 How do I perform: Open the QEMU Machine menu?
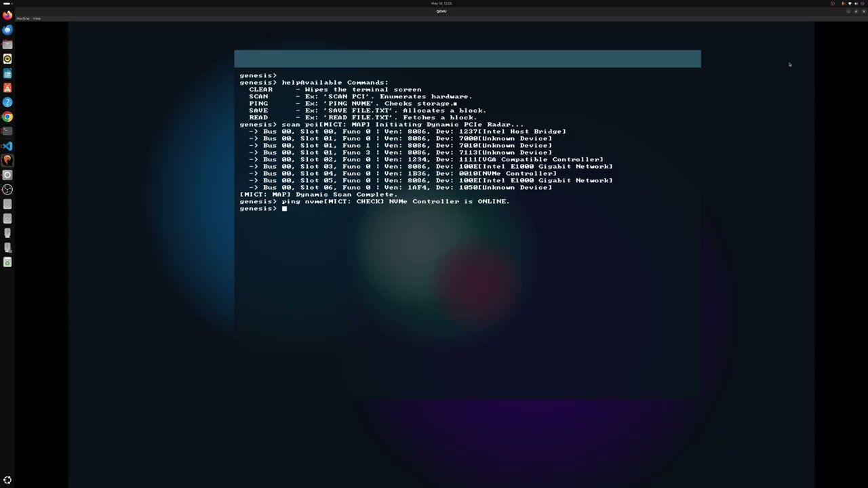(23, 18)
